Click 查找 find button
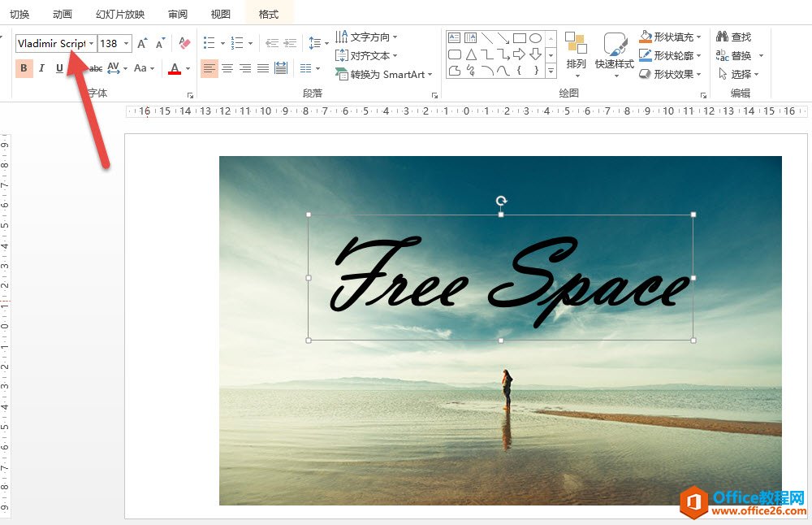 click(x=733, y=37)
